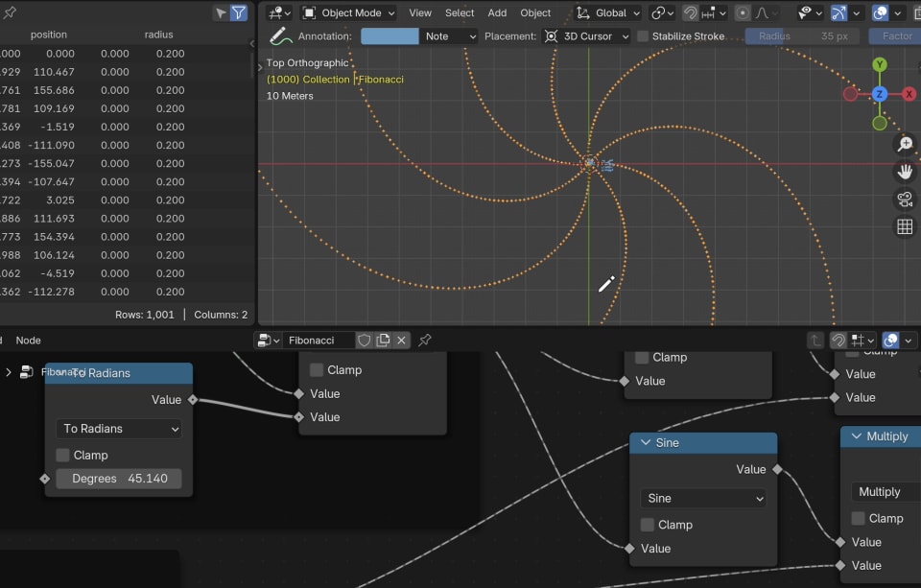Click the Node menu in node editor
The width and height of the screenshot is (921, 588).
pos(28,341)
